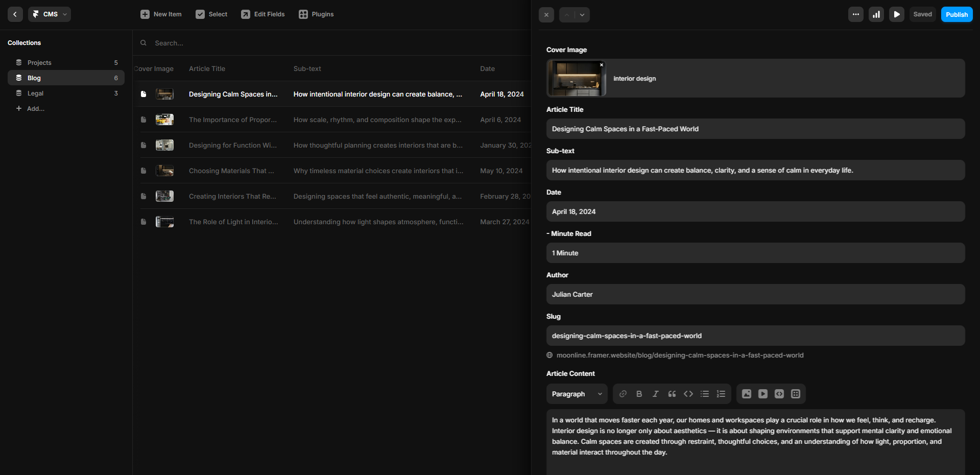Toggle italic formatting in article editor

tap(655, 394)
